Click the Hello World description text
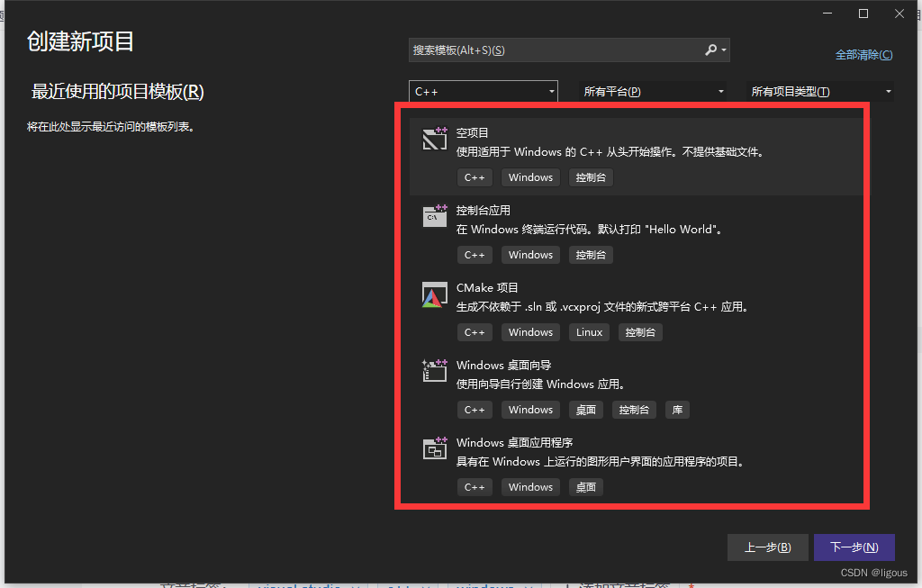The width and height of the screenshot is (922, 588). pyautogui.click(x=591, y=230)
